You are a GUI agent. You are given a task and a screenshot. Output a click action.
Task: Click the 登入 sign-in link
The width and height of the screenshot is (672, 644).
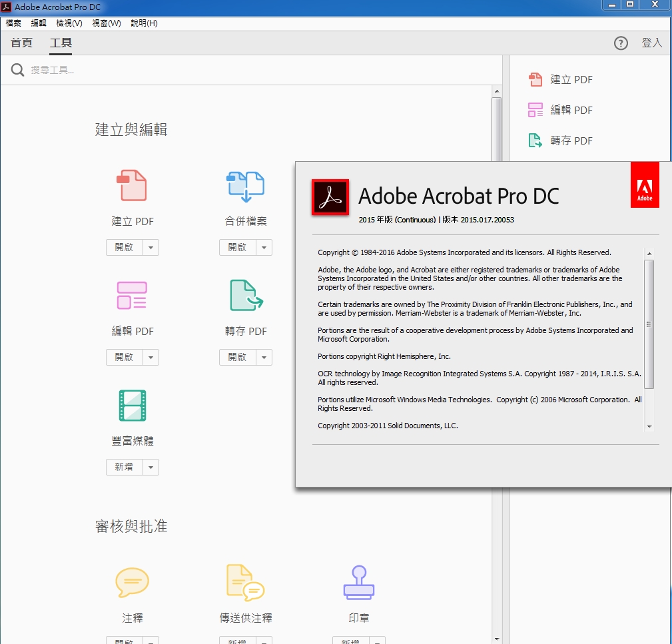[x=652, y=43]
